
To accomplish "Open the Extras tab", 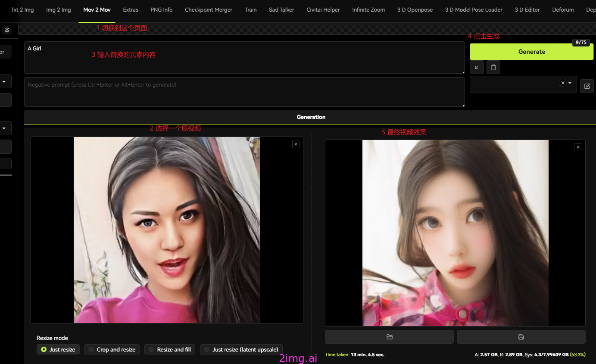I will point(131,10).
